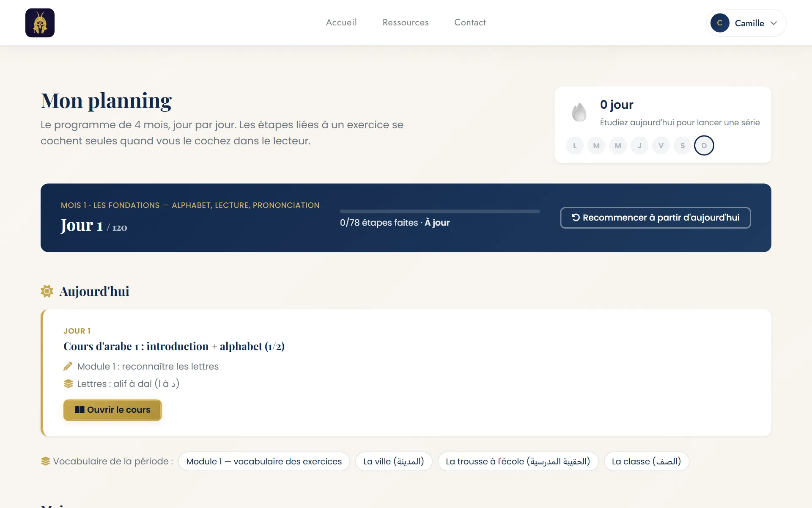The height and width of the screenshot is (508, 812).
Task: Click Recommencer à partir d'aujourd'hui button
Action: [656, 218]
